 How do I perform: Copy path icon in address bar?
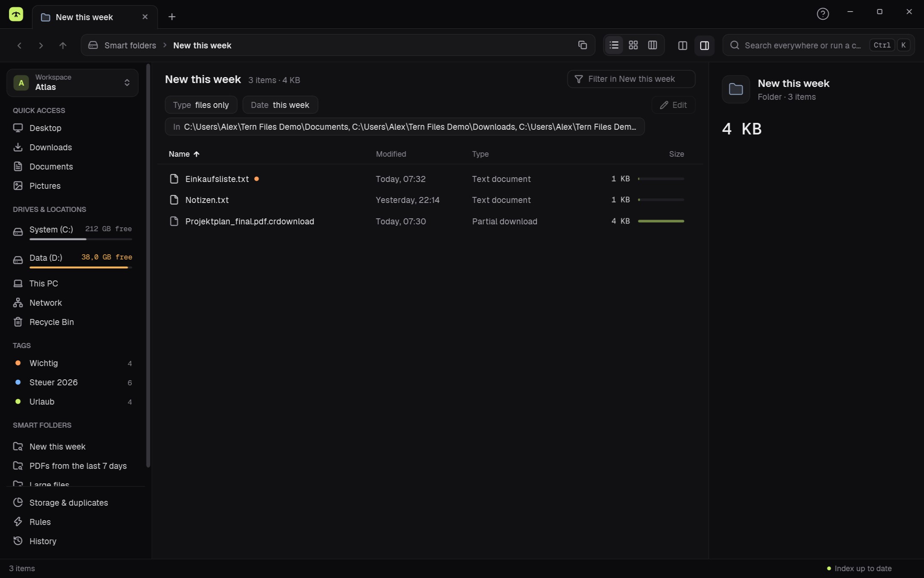[582, 45]
